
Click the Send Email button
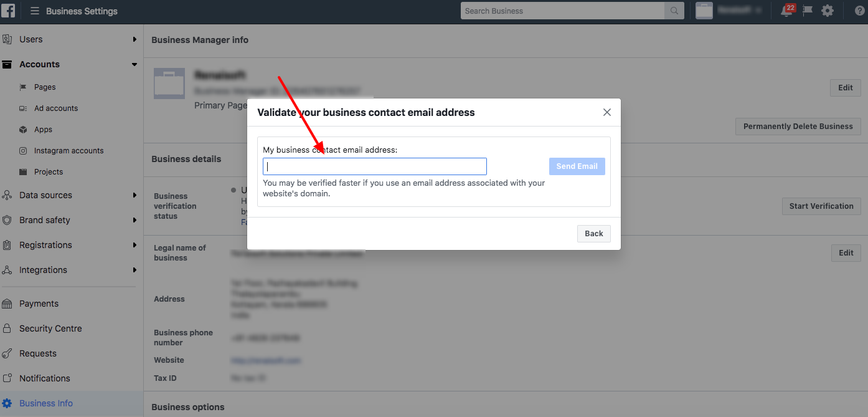pyautogui.click(x=577, y=166)
